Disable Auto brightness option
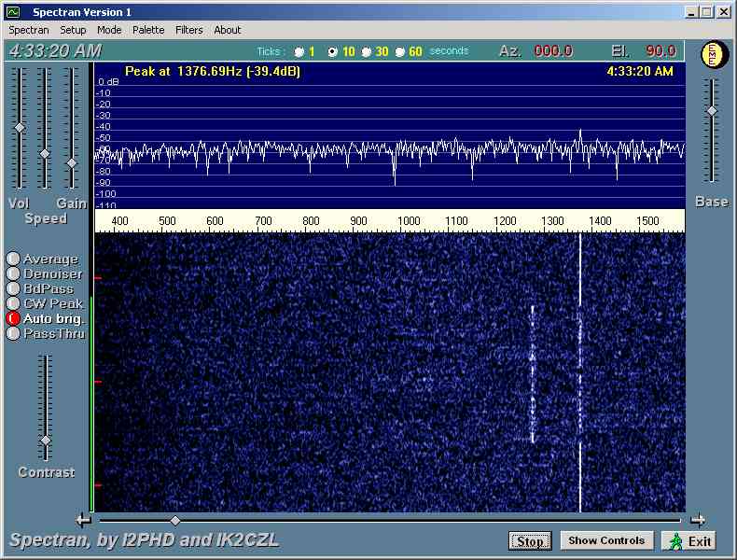Image resolution: width=737 pixels, height=560 pixels. 13,318
